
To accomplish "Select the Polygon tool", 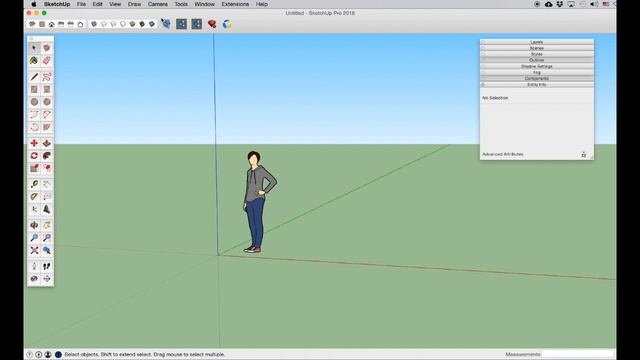I will [47, 102].
